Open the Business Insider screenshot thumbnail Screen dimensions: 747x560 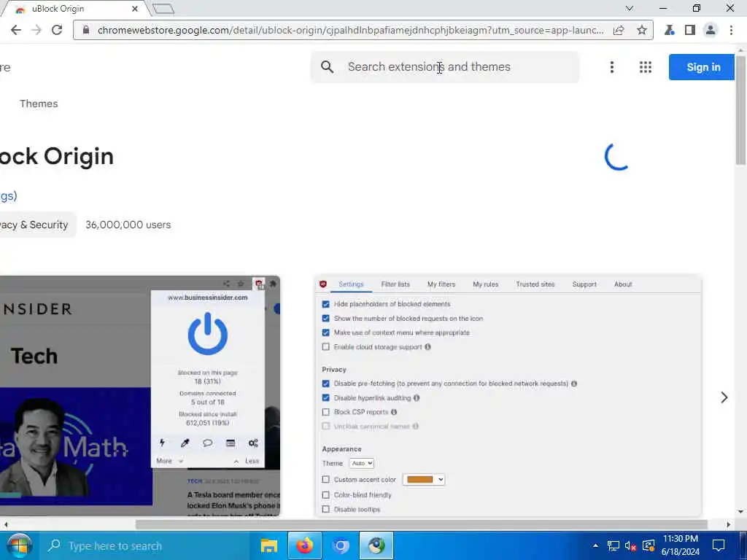click(140, 396)
